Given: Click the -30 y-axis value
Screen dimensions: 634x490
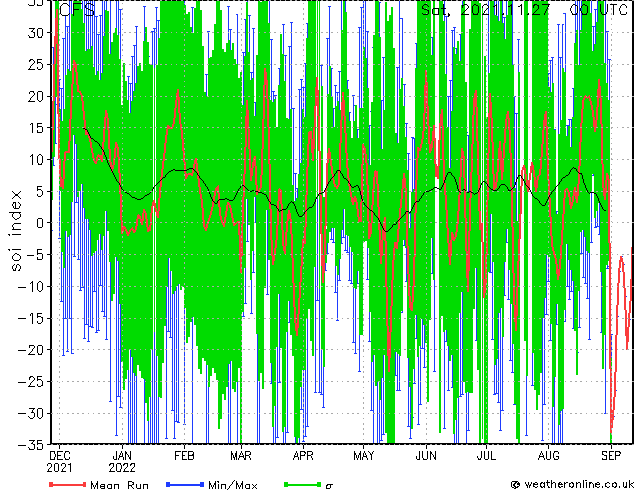Looking at the screenshot, I should pyautogui.click(x=31, y=413).
